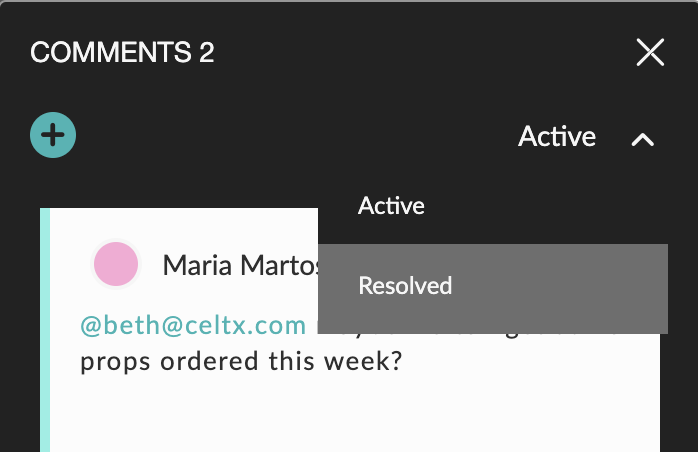The image size is (698, 452).
Task: Select the teal accent bar on comment card
Action: click(x=45, y=330)
